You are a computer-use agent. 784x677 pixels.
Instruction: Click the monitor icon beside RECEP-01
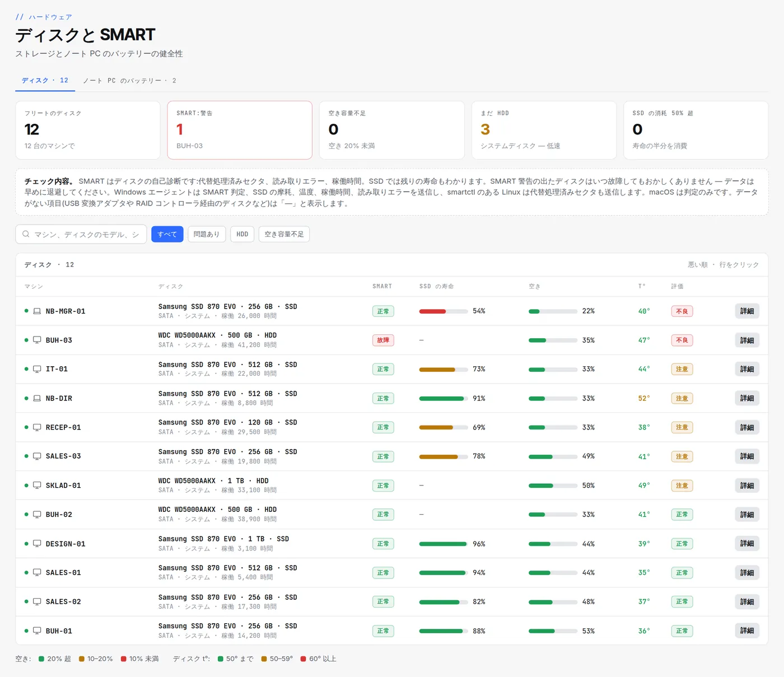tap(37, 427)
